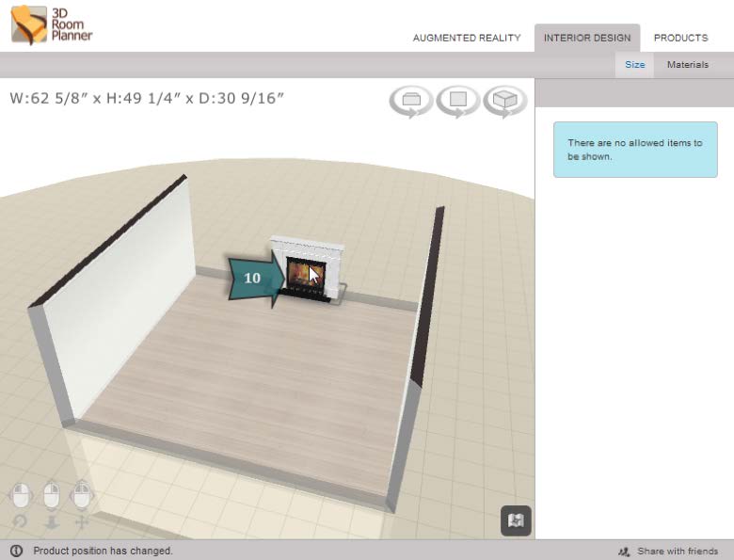734x560 pixels.
Task: Switch to the Interior Design tab
Action: point(587,38)
